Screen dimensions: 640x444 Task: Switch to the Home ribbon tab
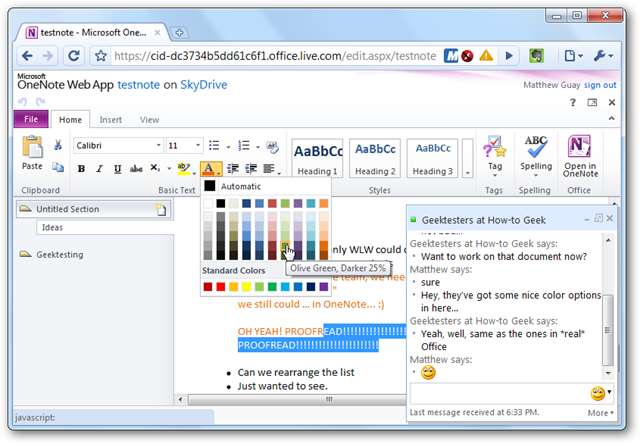pyautogui.click(x=70, y=119)
